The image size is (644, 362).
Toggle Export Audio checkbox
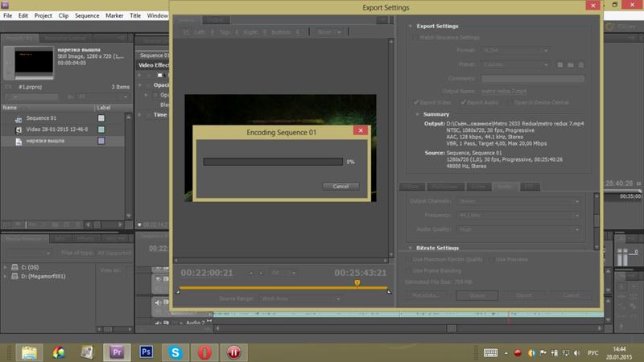click(464, 102)
